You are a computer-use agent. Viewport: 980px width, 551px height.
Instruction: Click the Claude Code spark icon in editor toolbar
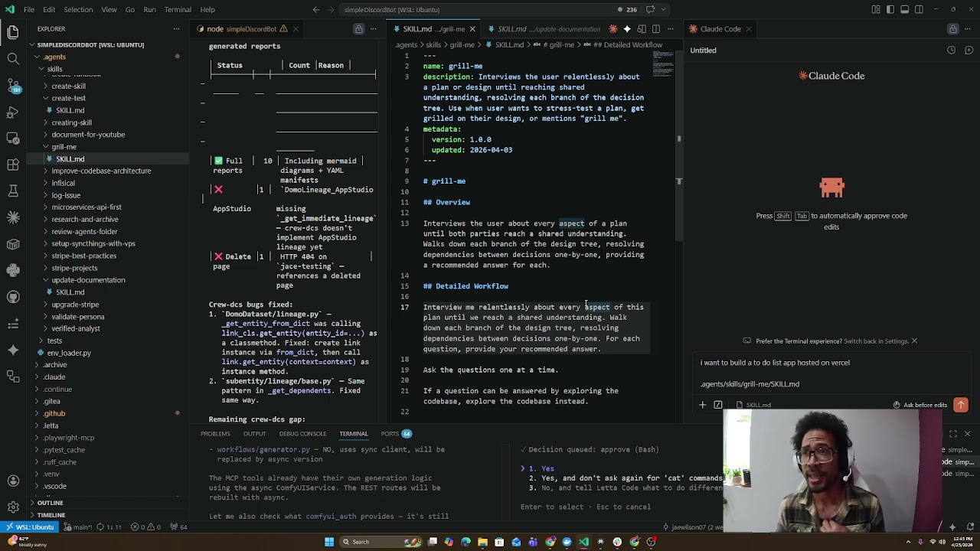click(613, 29)
